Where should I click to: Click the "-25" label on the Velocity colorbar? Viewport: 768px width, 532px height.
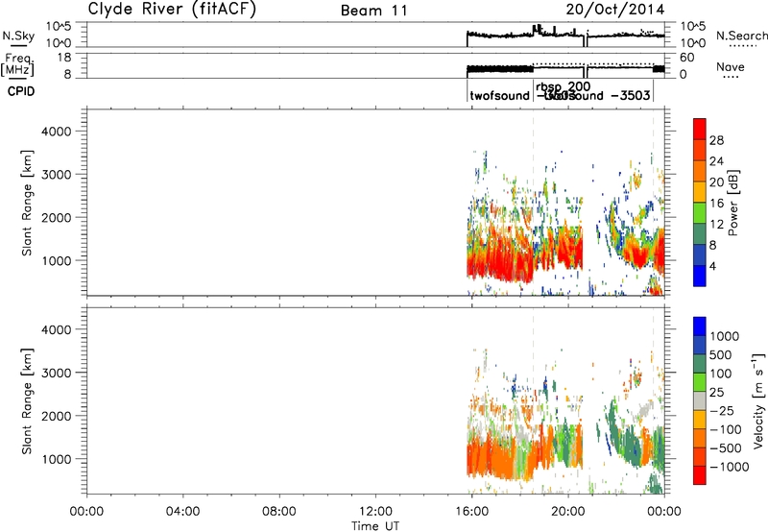tap(722, 410)
